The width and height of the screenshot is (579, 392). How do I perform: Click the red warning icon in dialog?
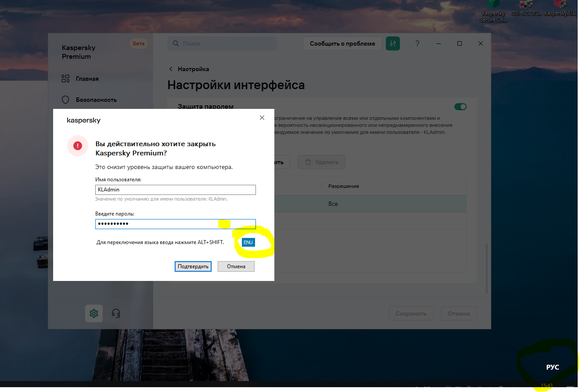pyautogui.click(x=78, y=146)
